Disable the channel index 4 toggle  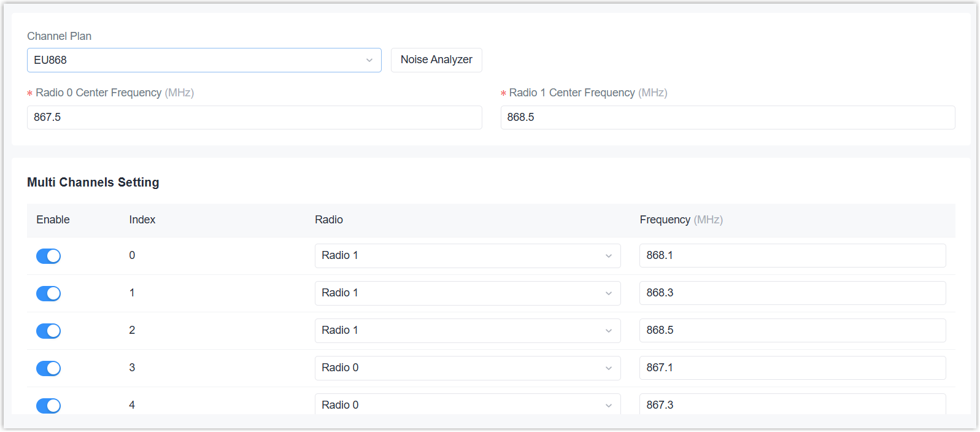[x=48, y=405]
